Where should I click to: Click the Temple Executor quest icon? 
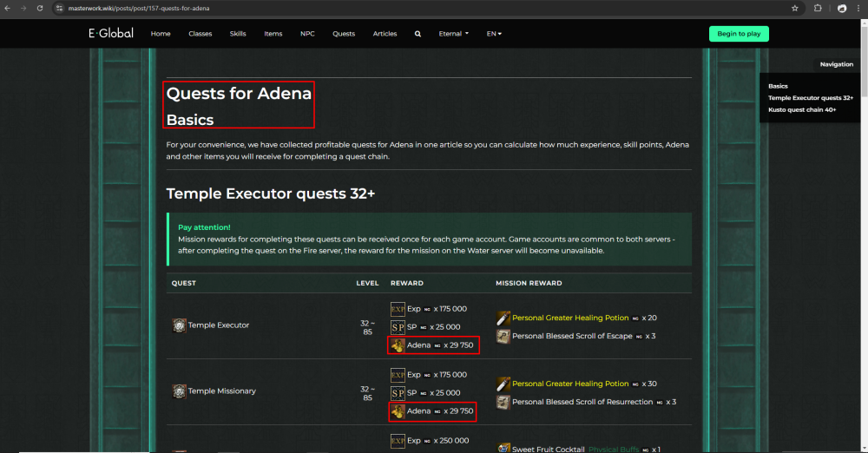[179, 325]
